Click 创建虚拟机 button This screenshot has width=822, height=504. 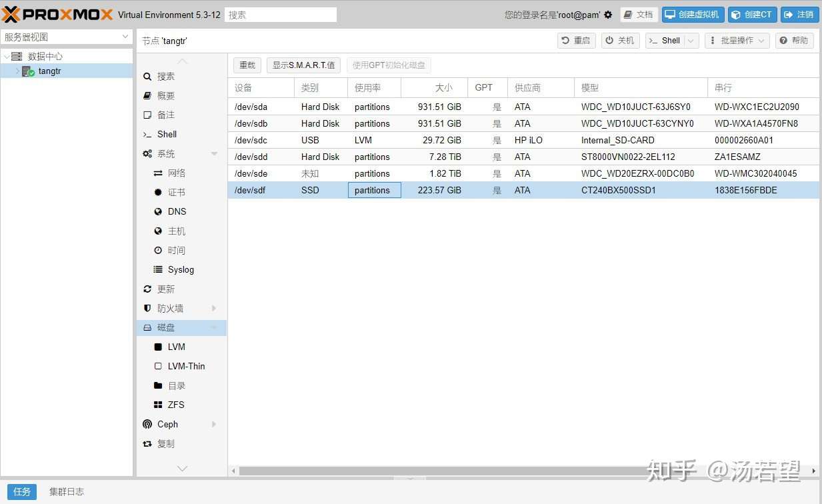click(x=693, y=15)
